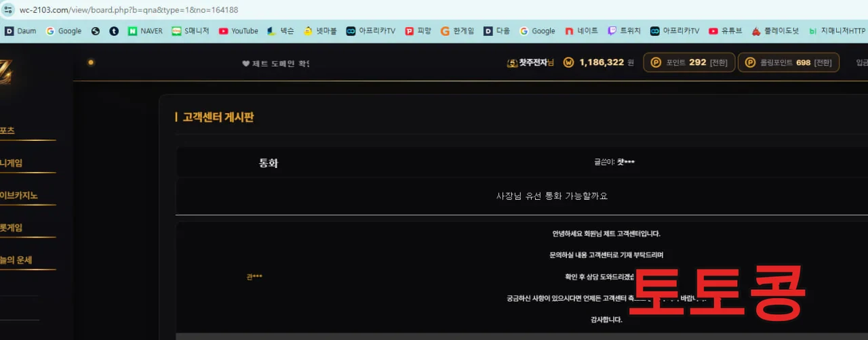Click the replier name 관***
This screenshot has width=868, height=340.
point(254,276)
